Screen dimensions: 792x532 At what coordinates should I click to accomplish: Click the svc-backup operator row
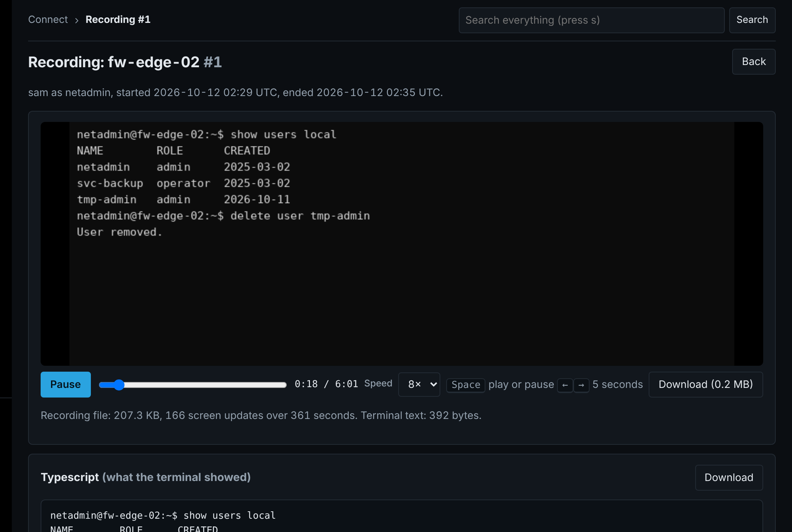coord(184,183)
